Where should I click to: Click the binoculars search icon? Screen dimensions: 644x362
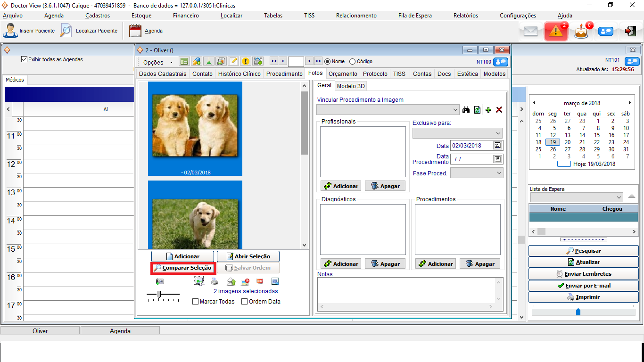point(466,110)
